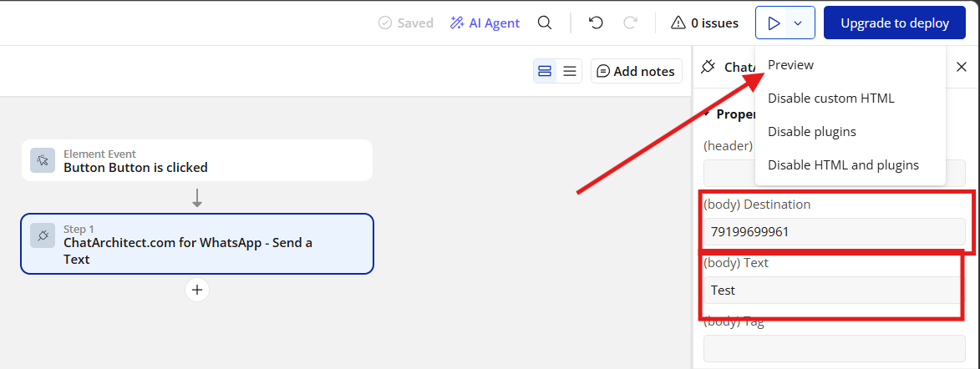This screenshot has width=980, height=369.
Task: Collapse the Properties section triangle
Action: coord(707,114)
